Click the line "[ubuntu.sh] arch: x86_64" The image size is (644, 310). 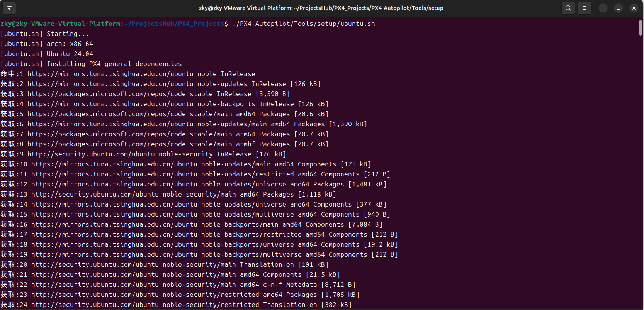(x=47, y=44)
